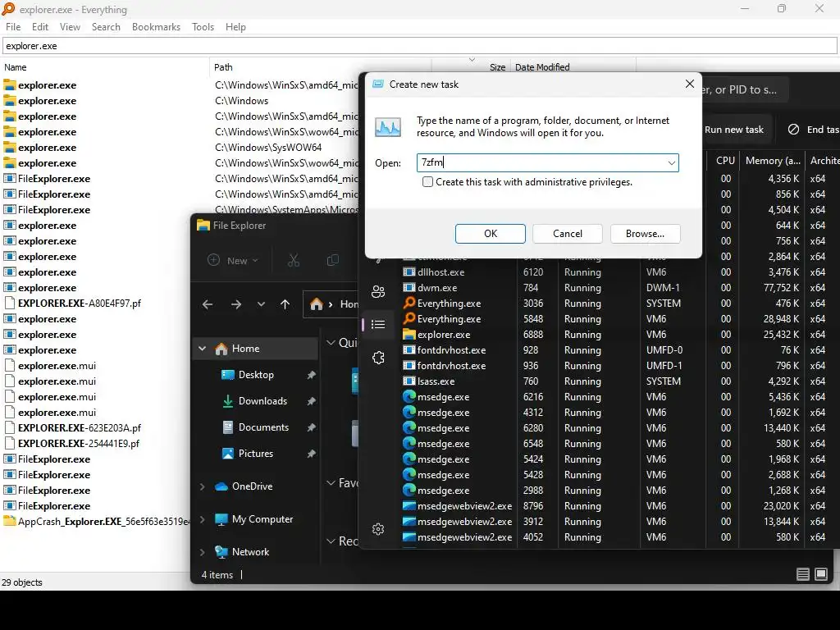Click the pin icon beside Documents
The image size is (840, 630).
coord(311,427)
